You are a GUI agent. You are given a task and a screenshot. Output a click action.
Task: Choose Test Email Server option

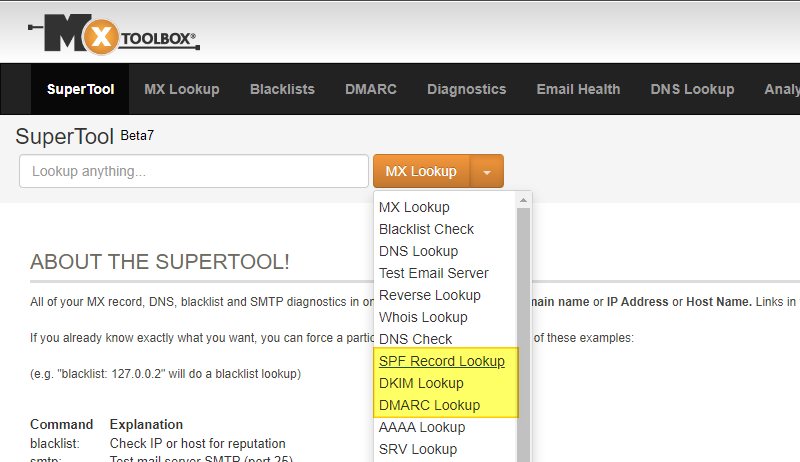(x=434, y=273)
